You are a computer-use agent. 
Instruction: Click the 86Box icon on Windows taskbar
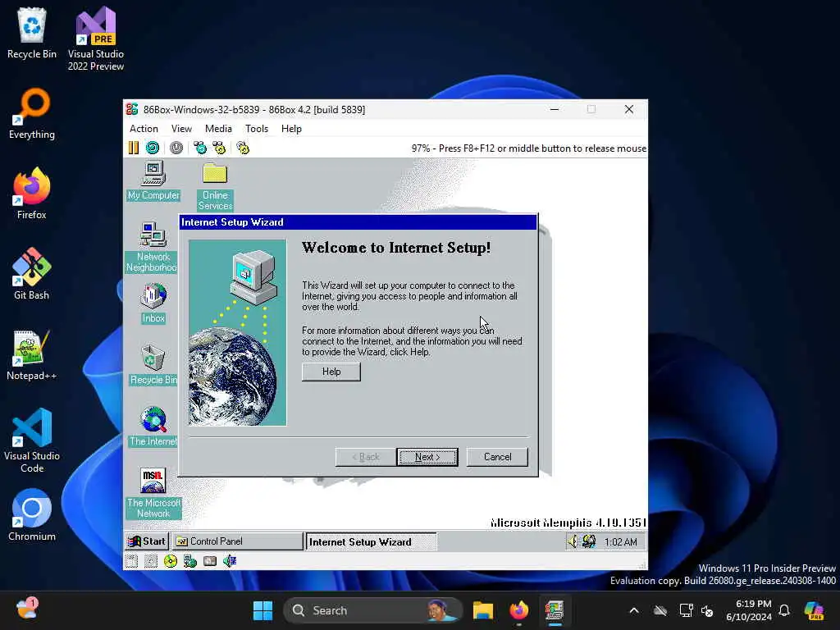(555, 610)
